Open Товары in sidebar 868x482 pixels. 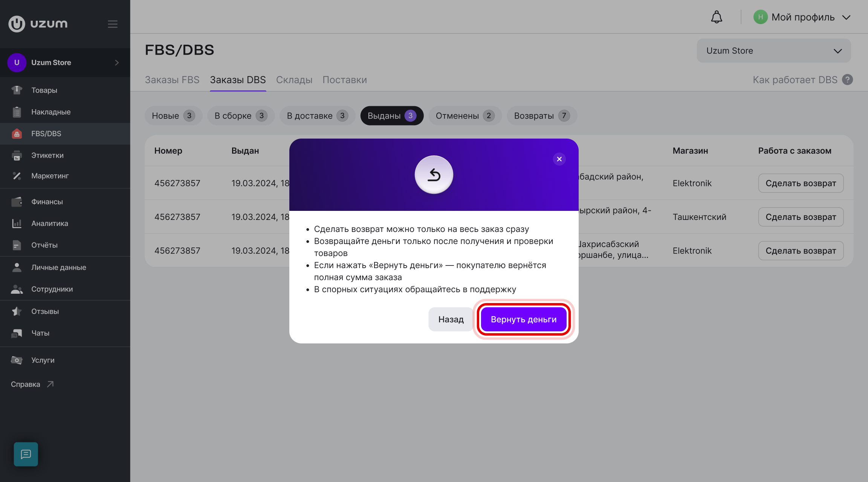pyautogui.click(x=65, y=90)
